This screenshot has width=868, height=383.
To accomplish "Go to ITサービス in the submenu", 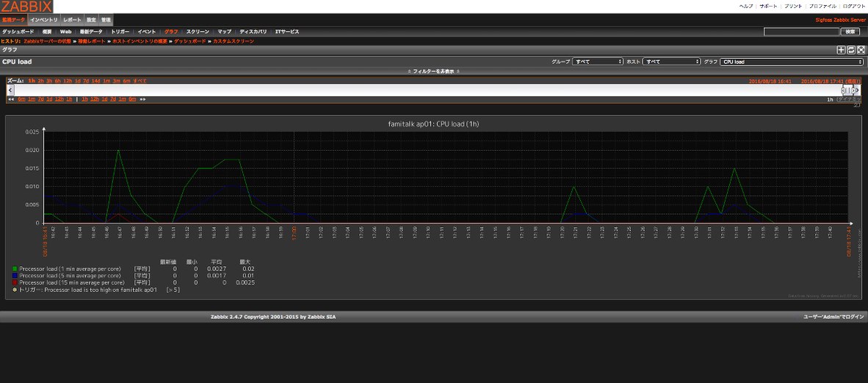I will click(287, 32).
